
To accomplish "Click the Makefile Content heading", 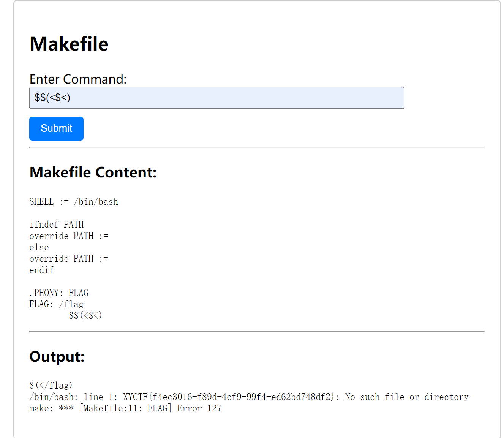I will point(93,172).
